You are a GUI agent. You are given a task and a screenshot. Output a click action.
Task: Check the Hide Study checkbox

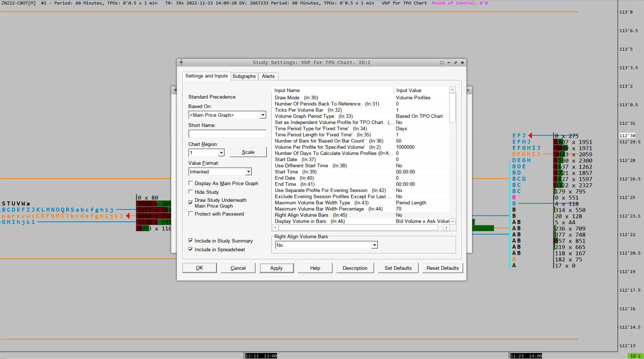(191, 192)
